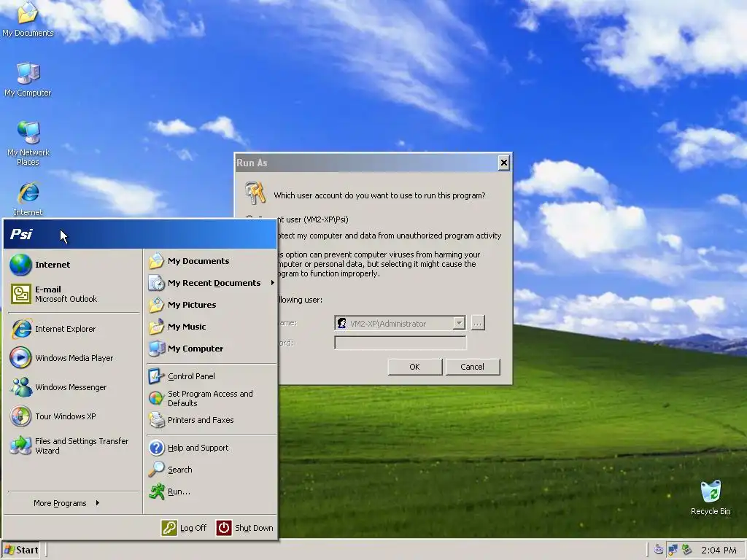Screen dimensions: 747x560
Task: Expand My Recent Documents submenu
Action: click(x=212, y=283)
